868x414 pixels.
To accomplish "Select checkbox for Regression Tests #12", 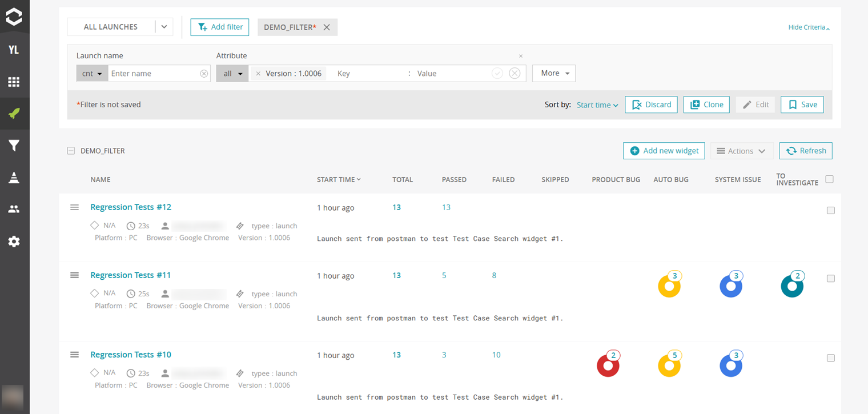I will point(831,211).
